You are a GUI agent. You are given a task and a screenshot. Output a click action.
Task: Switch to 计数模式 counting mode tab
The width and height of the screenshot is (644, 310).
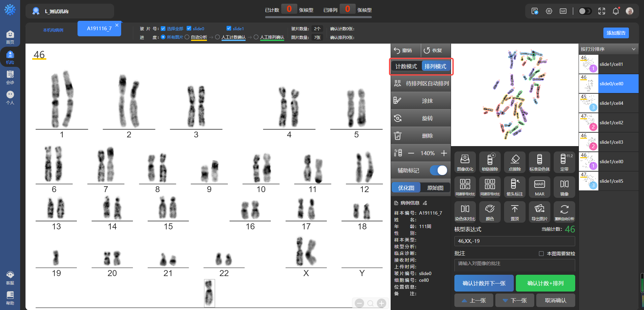tap(406, 67)
